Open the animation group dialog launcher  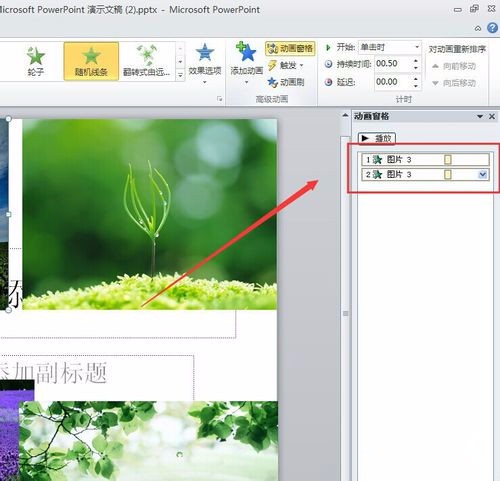click(x=219, y=99)
